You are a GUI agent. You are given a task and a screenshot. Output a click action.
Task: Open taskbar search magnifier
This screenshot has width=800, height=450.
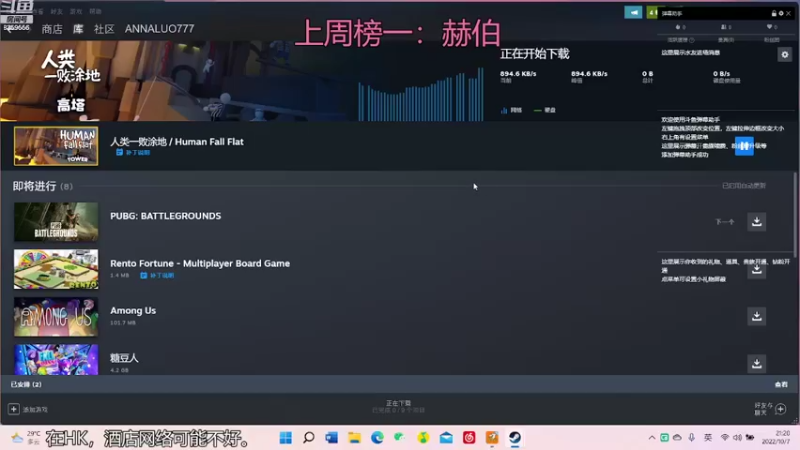309,437
